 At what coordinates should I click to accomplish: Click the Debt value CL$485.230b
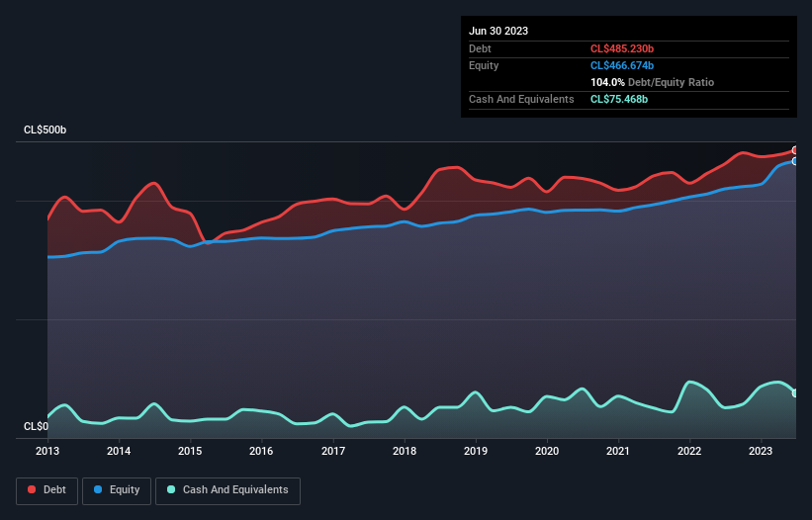(622, 48)
